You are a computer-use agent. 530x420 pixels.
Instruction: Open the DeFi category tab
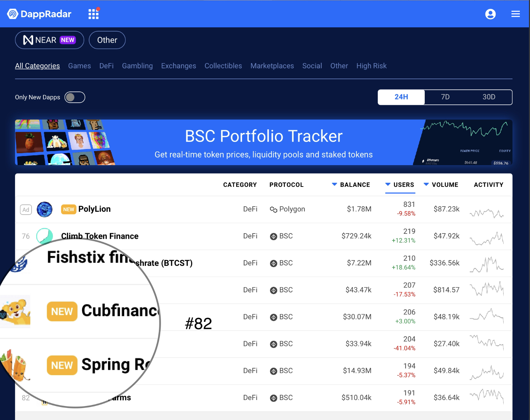coord(106,66)
